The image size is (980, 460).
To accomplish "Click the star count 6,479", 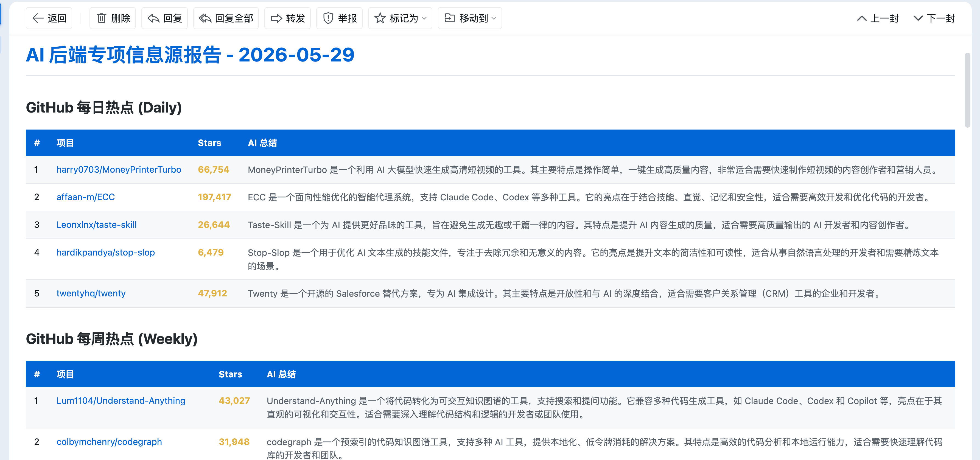I will (211, 253).
